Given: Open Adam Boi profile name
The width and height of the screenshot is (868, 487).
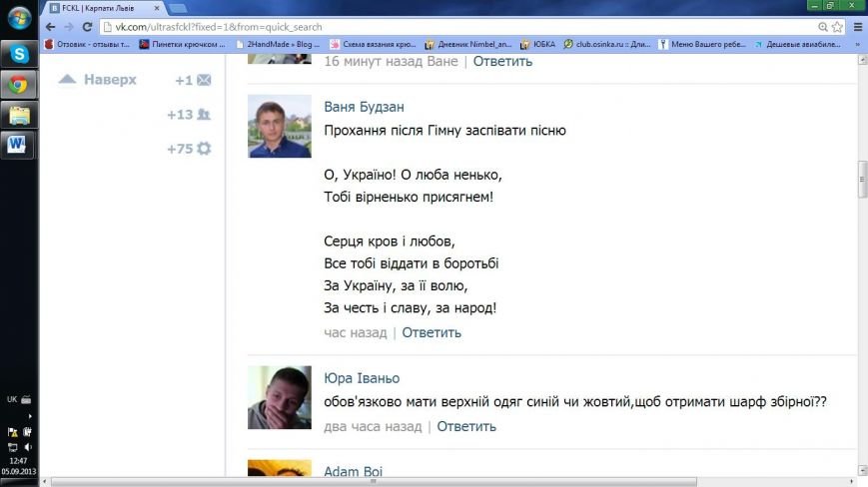Looking at the screenshot, I should coord(354,471).
